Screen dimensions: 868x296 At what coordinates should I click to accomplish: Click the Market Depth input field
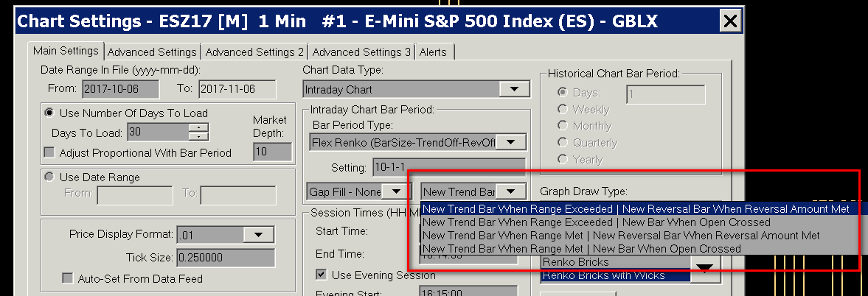(x=272, y=152)
